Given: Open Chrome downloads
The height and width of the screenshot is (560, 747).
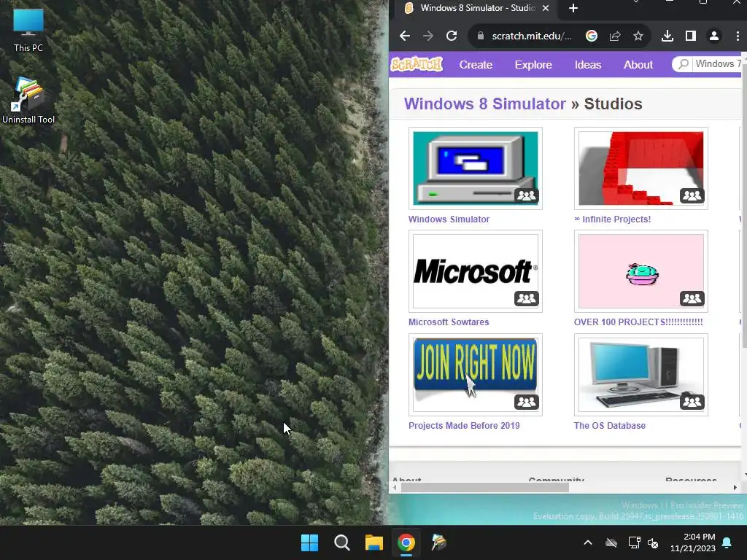Looking at the screenshot, I should click(x=667, y=36).
